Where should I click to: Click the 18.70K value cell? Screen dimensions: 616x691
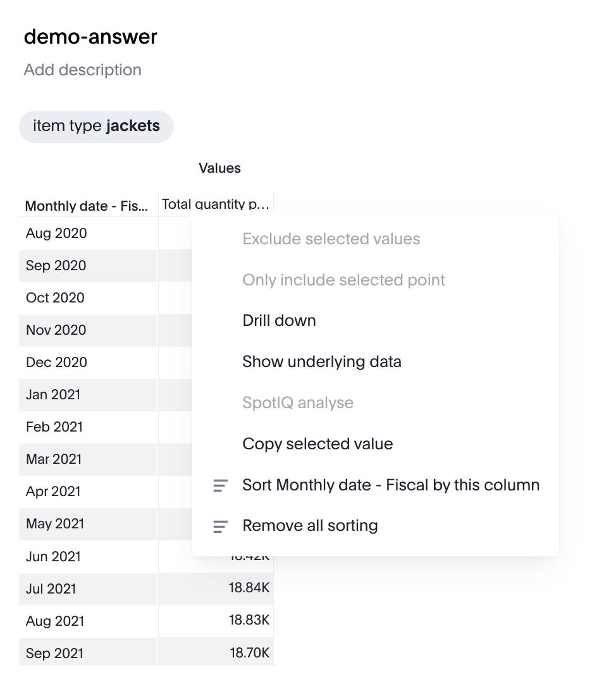pos(249,653)
